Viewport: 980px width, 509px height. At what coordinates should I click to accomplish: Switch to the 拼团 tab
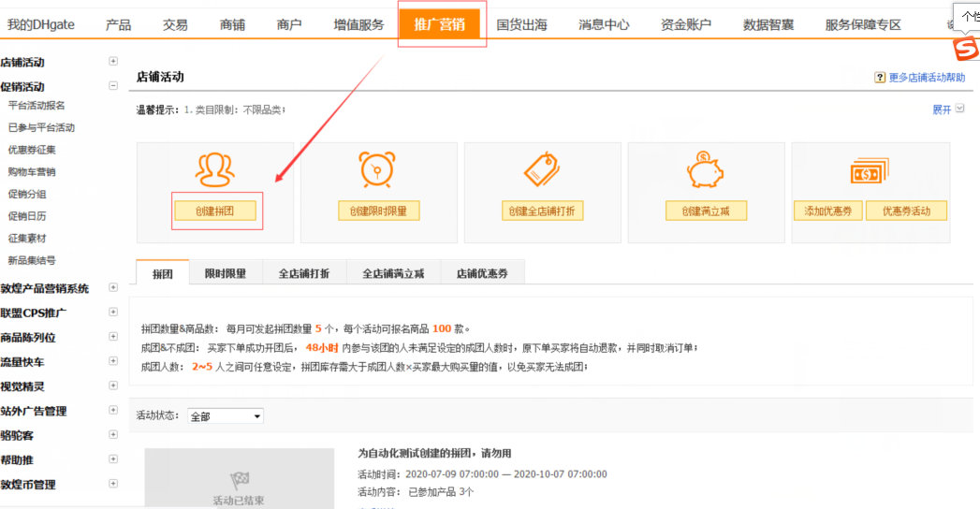point(163,273)
